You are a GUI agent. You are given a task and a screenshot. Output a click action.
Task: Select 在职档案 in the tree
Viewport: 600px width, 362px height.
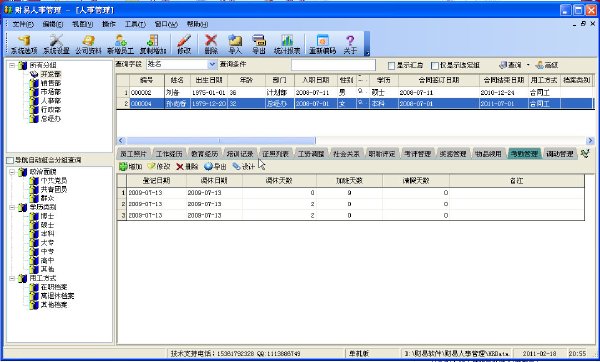pos(54,287)
